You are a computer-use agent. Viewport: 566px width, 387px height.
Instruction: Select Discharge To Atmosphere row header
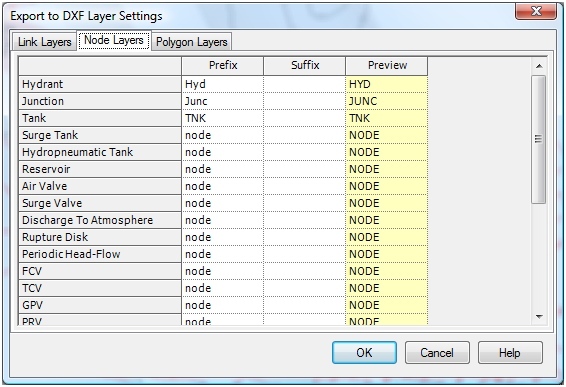click(x=100, y=220)
